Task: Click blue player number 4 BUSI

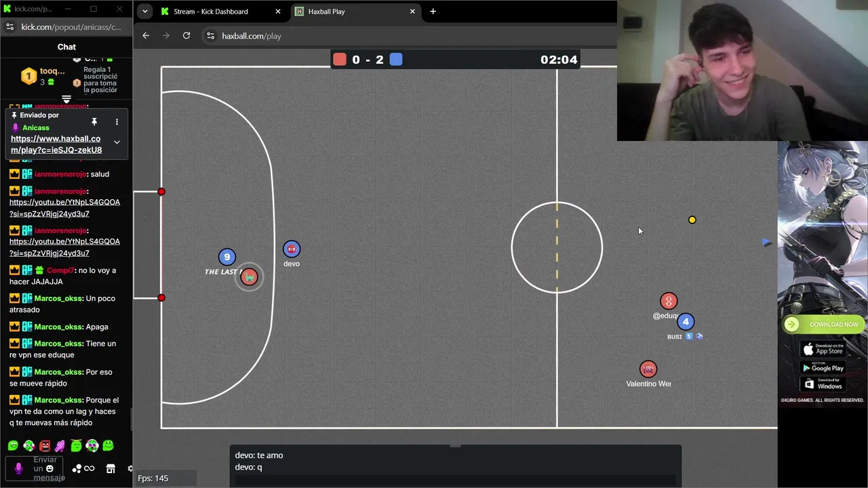Action: 686,321
